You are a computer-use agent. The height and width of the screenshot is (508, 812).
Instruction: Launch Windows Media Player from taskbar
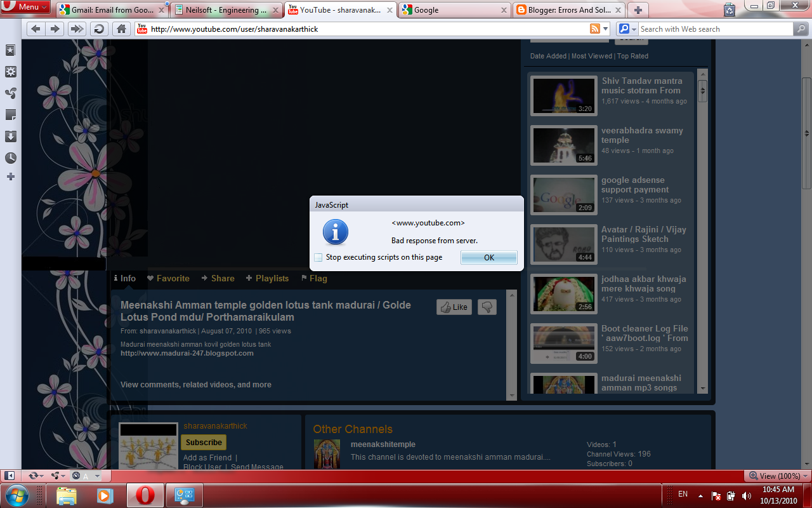[x=105, y=495]
